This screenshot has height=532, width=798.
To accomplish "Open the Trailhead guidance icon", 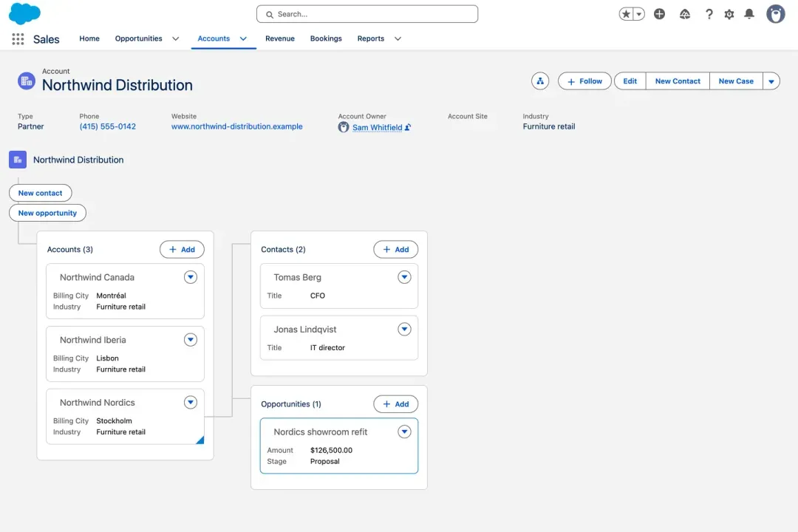I will 685,14.
